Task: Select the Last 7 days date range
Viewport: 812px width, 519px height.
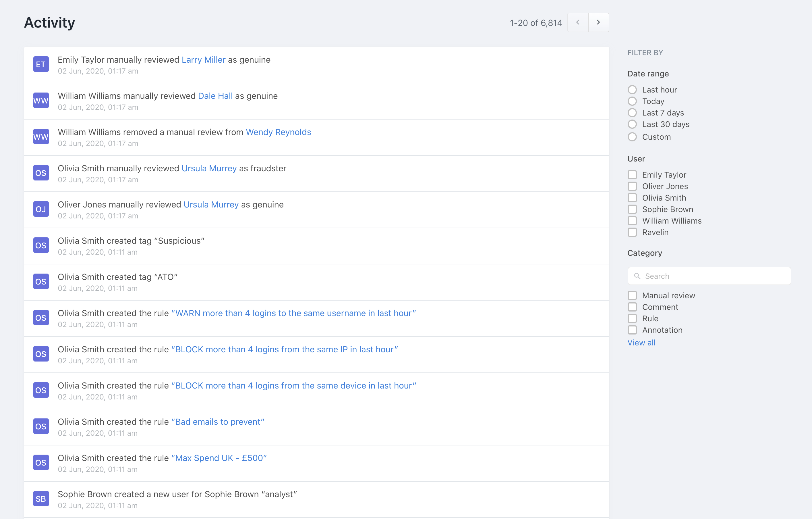Action: point(632,113)
